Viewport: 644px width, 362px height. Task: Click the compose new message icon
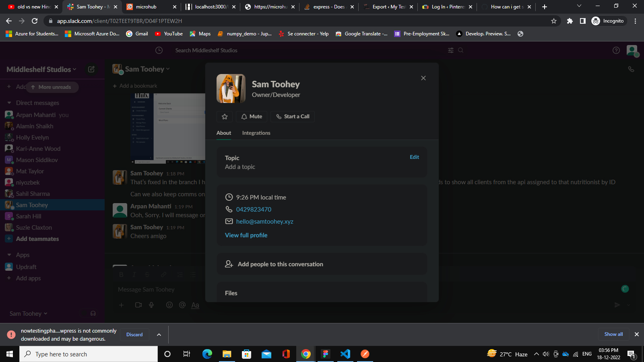[x=91, y=69]
